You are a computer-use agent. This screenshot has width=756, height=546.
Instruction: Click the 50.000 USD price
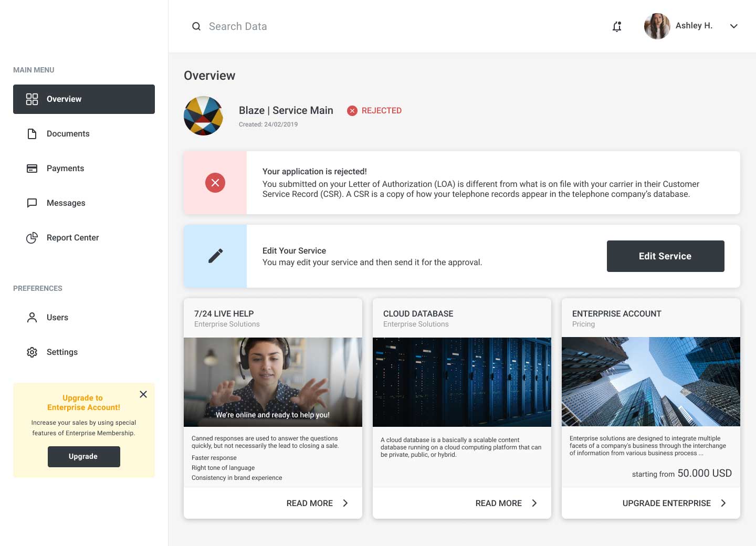point(705,473)
